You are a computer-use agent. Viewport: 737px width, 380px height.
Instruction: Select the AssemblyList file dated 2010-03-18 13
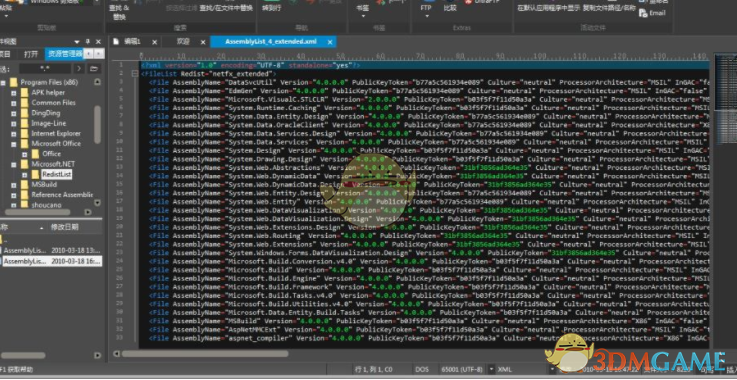click(x=51, y=251)
